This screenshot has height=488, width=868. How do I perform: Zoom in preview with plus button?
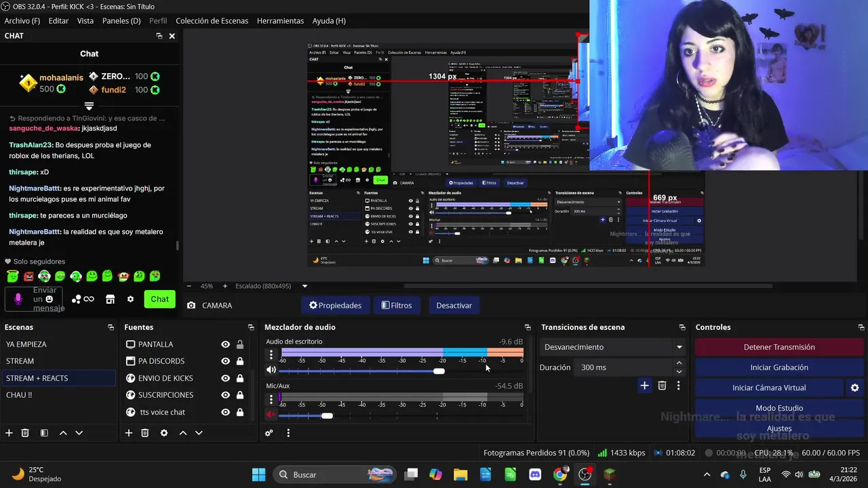pos(225,286)
